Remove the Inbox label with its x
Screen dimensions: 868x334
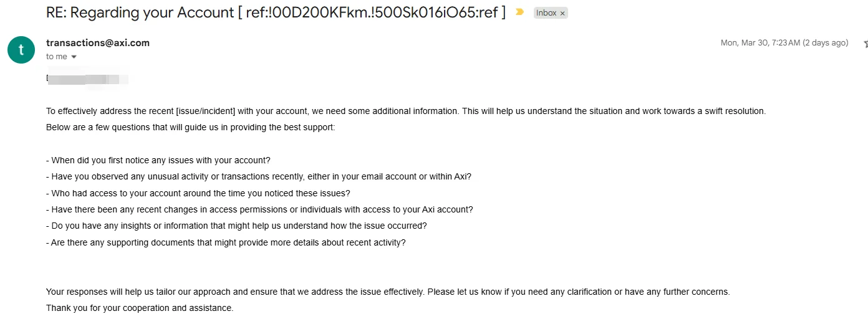pos(562,13)
